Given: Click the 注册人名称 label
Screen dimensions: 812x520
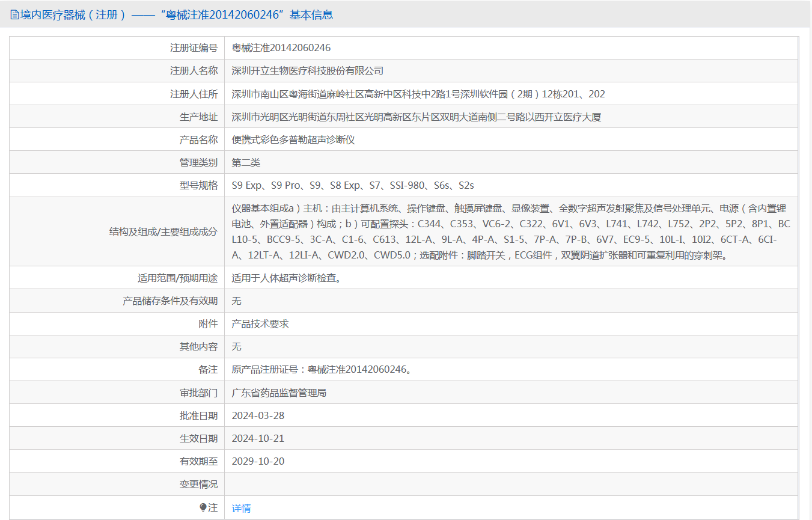Looking at the screenshot, I should (x=194, y=71).
